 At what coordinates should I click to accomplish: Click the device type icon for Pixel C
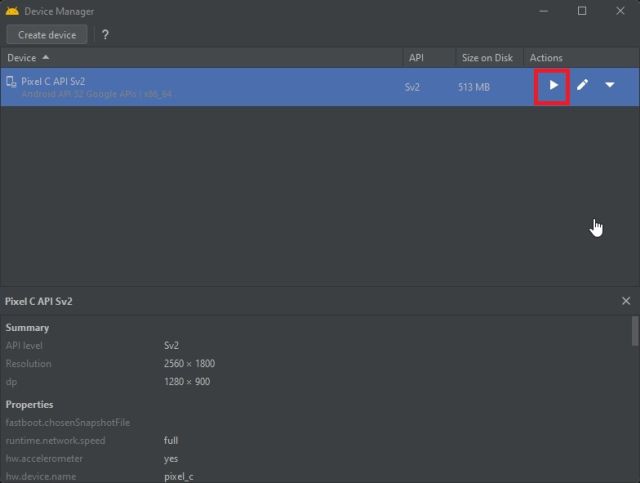pyautogui.click(x=11, y=82)
